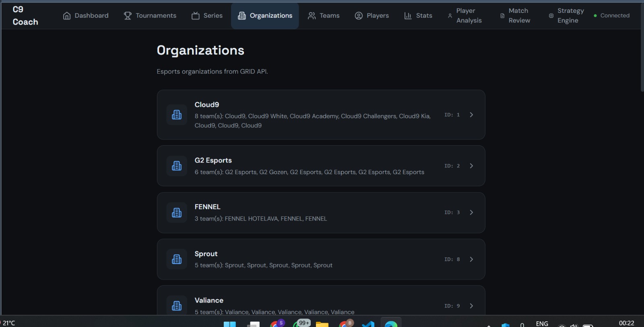Click the Sprout organization building icon

pos(177,259)
